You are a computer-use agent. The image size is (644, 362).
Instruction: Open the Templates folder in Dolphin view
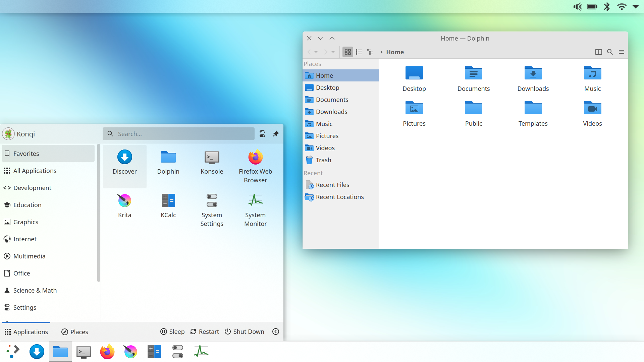(x=533, y=113)
